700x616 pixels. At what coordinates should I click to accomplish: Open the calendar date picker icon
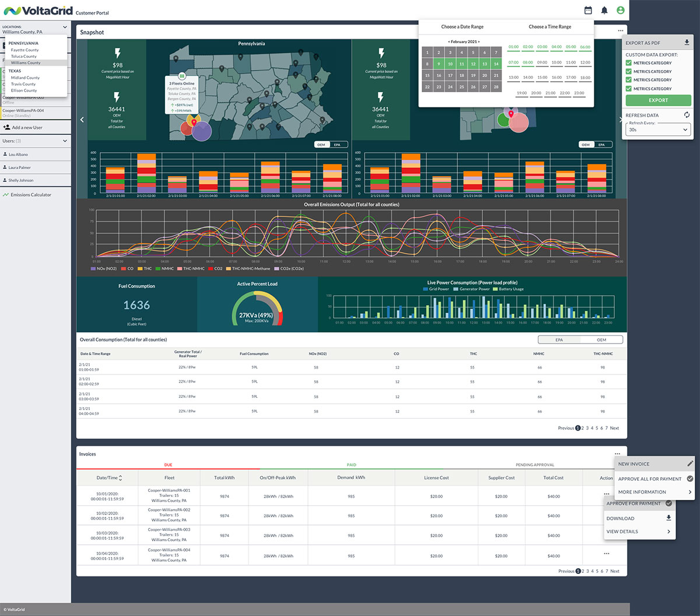(588, 10)
